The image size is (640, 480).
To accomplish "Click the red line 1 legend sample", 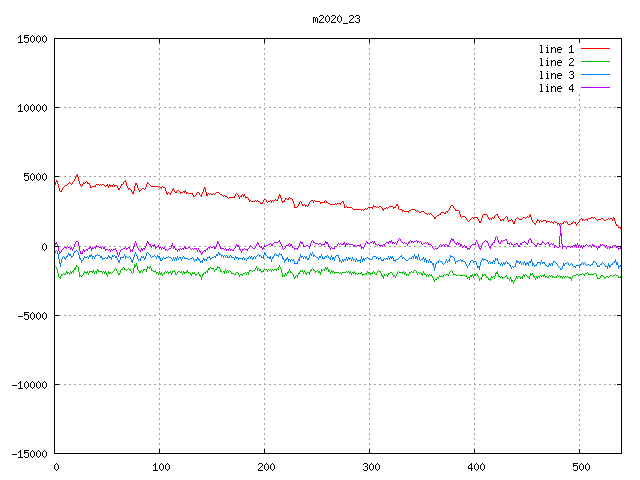I will pos(596,49).
